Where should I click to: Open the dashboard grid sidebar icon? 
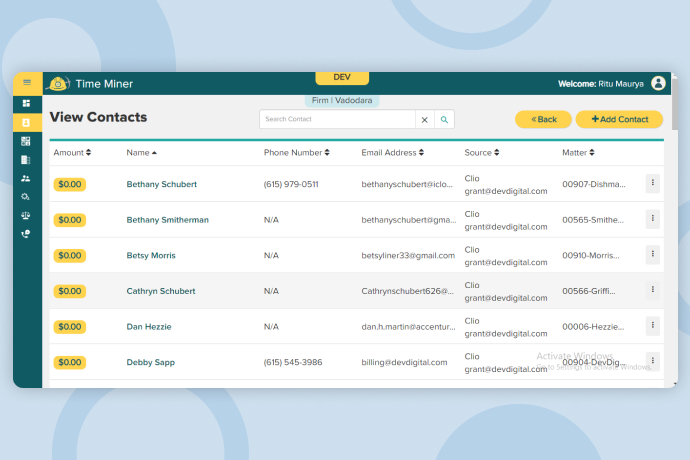coord(26,103)
